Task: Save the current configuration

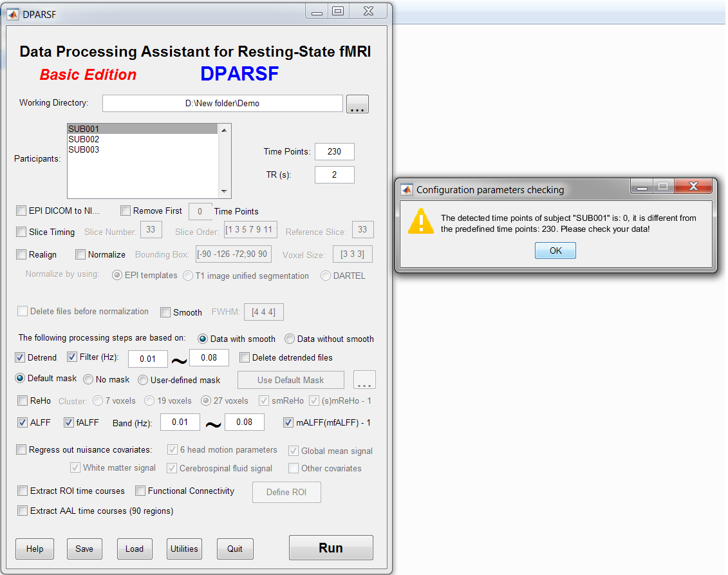Action: click(84, 549)
